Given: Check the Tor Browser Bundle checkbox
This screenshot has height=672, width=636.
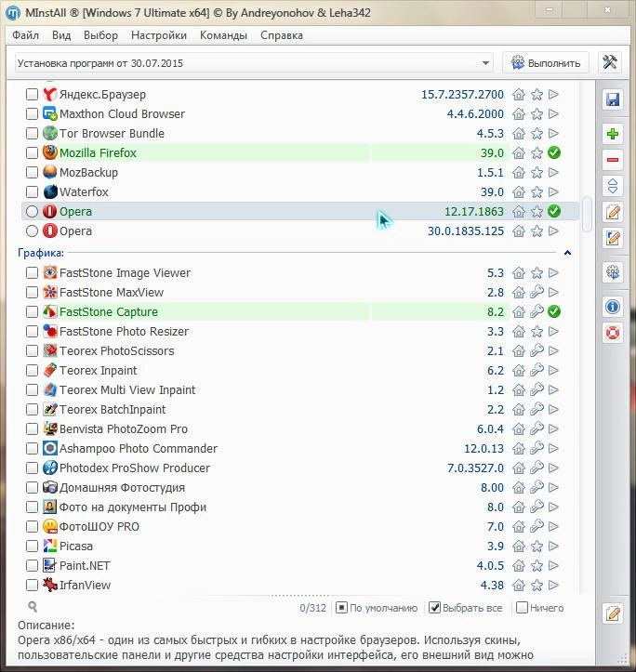Looking at the screenshot, I should 33,133.
